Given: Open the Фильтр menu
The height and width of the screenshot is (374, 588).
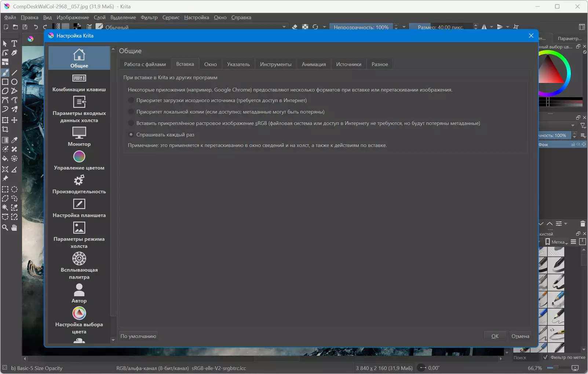Looking at the screenshot, I should 149,17.
